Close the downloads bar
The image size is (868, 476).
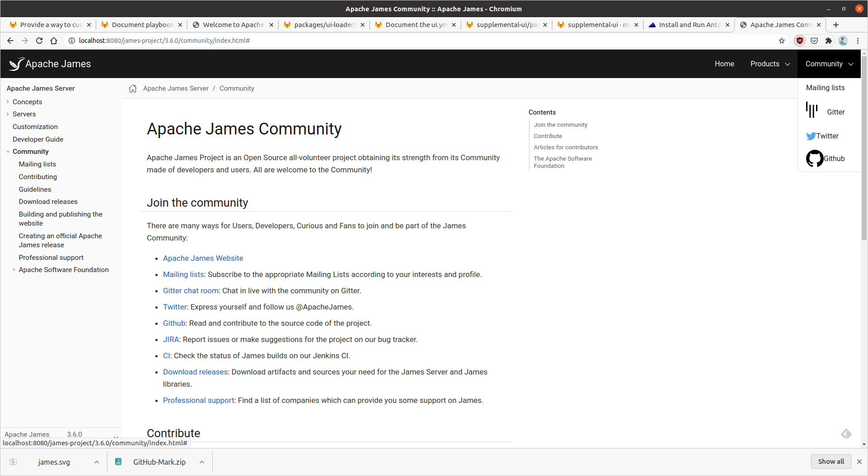(x=859, y=462)
